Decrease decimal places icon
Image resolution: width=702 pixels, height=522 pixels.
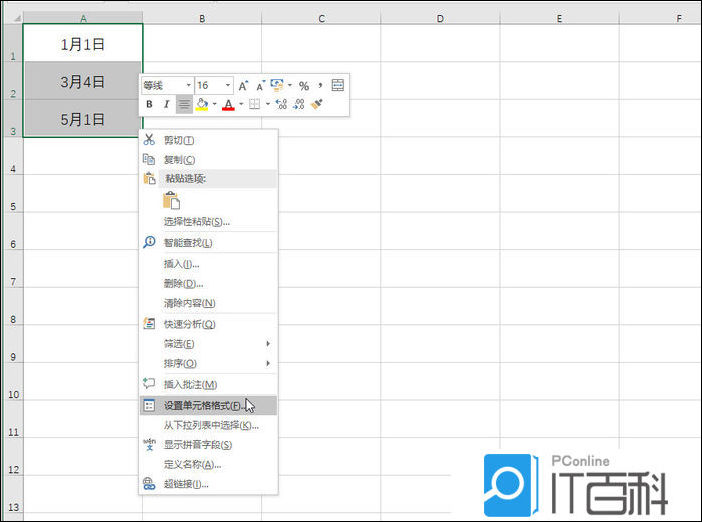(299, 104)
